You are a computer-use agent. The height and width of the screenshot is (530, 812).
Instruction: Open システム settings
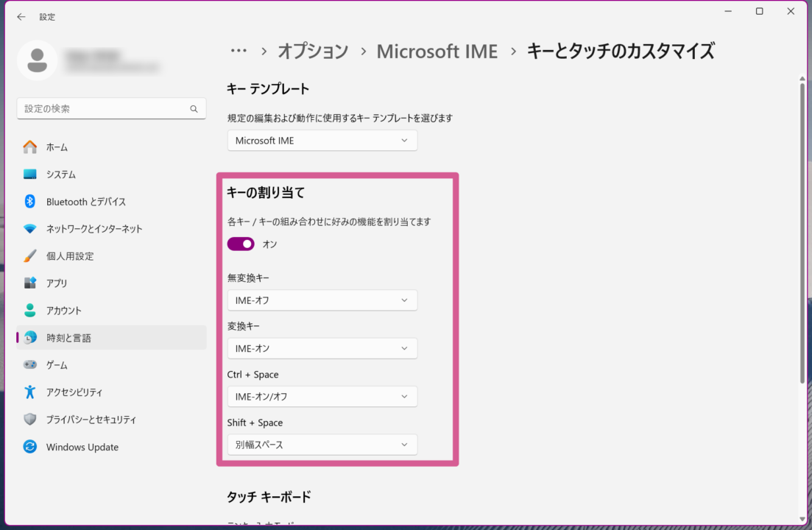click(111, 174)
